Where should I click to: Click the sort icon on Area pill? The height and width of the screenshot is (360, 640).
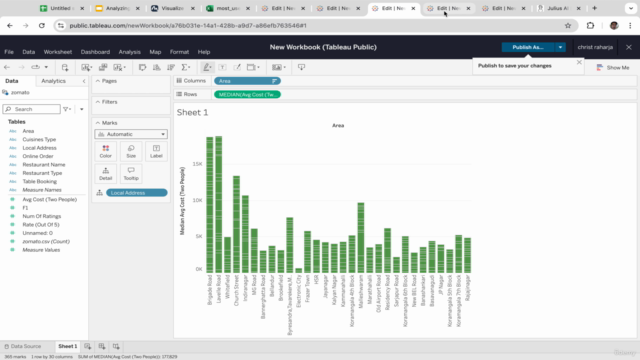coord(275,81)
